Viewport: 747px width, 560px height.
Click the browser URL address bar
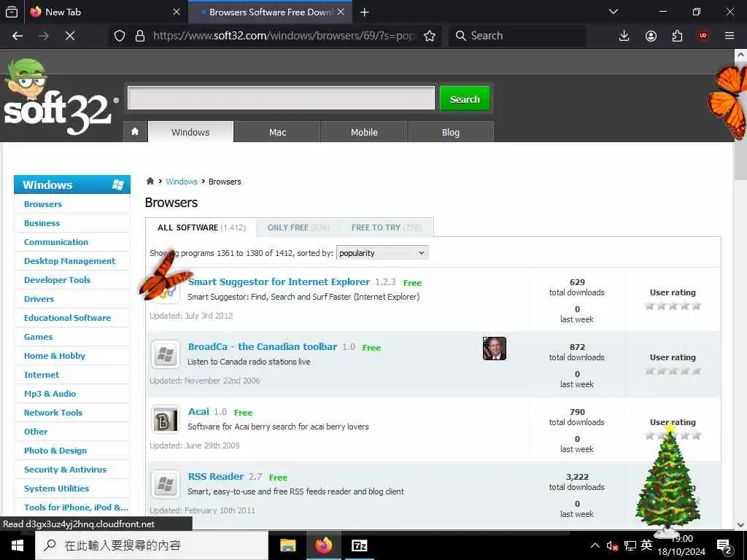tap(284, 36)
